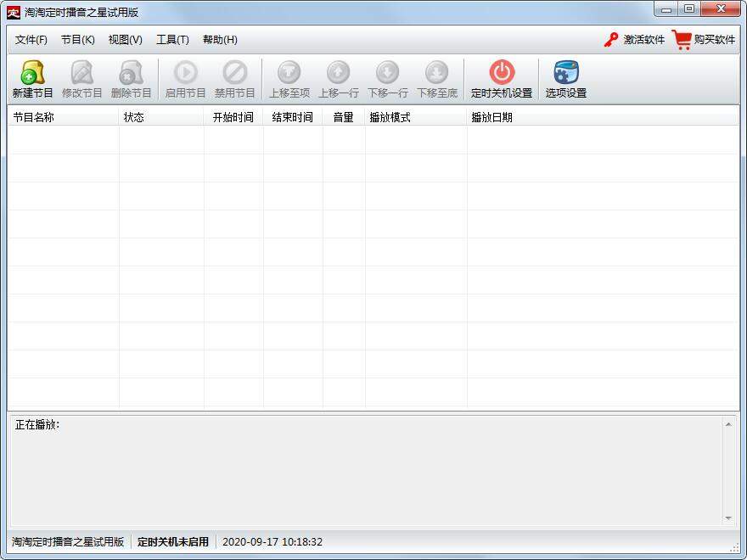Open 选项设置 options settings
Screen dimensions: 747x560
[x=565, y=74]
